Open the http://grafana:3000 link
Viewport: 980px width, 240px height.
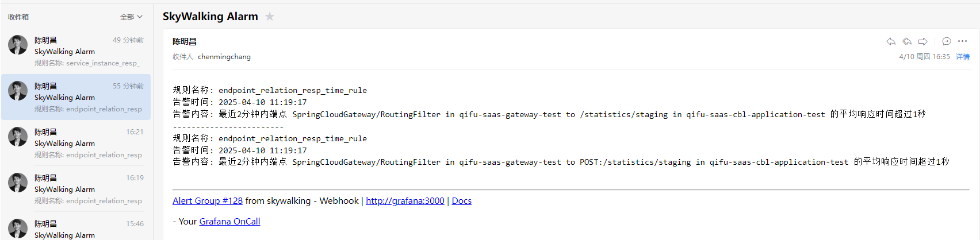click(405, 200)
